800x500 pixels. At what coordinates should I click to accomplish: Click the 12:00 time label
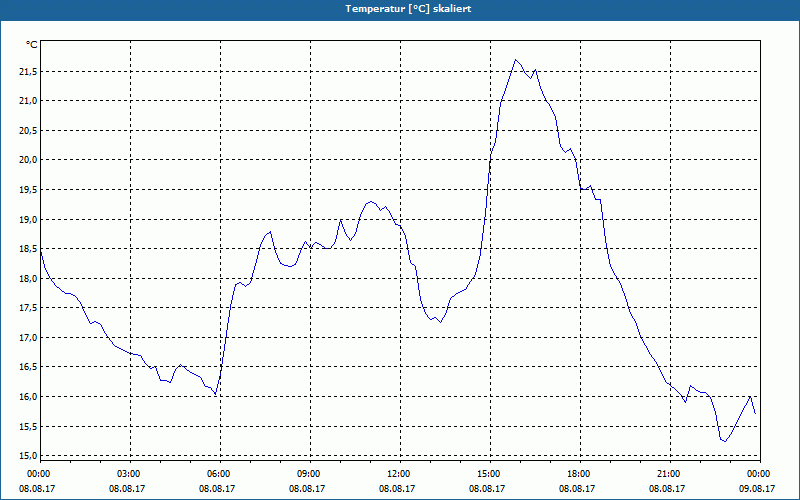(x=399, y=474)
